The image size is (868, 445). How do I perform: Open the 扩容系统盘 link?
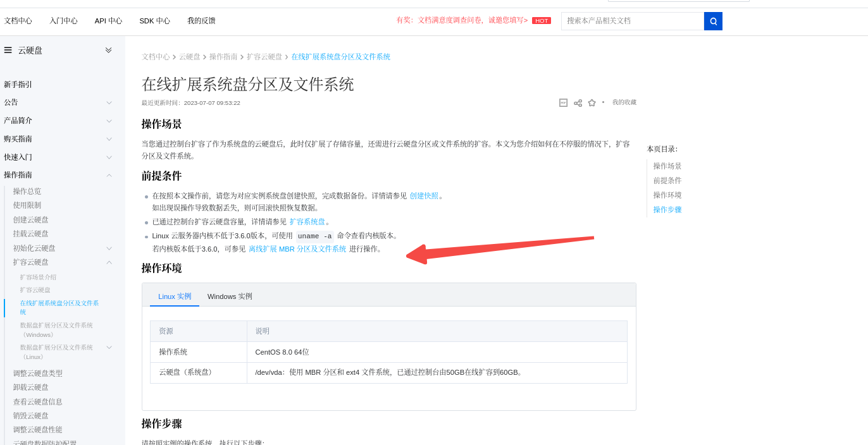pos(307,222)
